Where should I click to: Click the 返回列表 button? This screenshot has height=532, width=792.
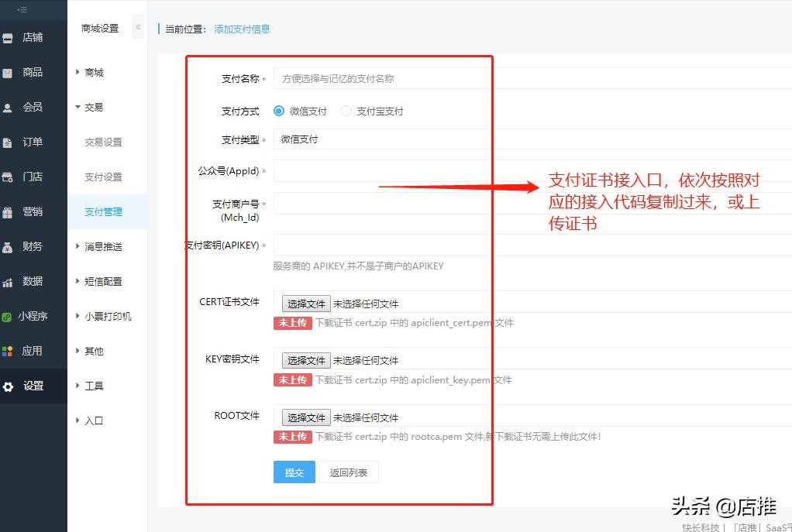[x=349, y=472]
